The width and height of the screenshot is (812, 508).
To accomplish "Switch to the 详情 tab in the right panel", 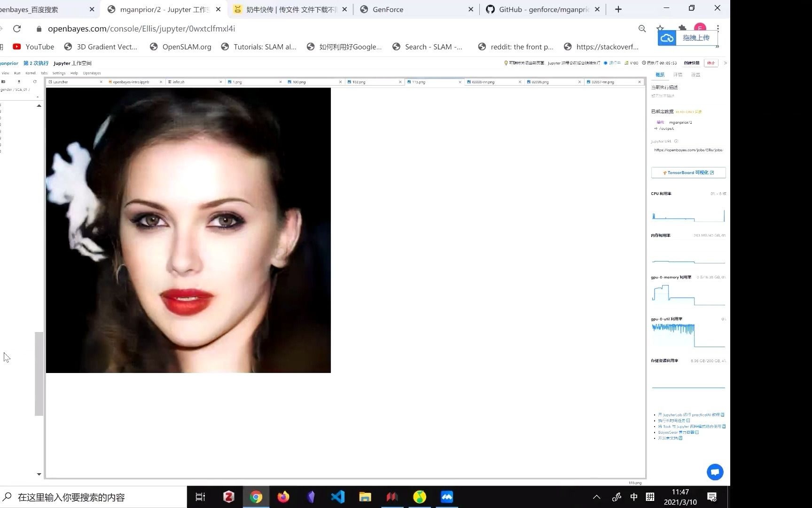I will pos(678,75).
